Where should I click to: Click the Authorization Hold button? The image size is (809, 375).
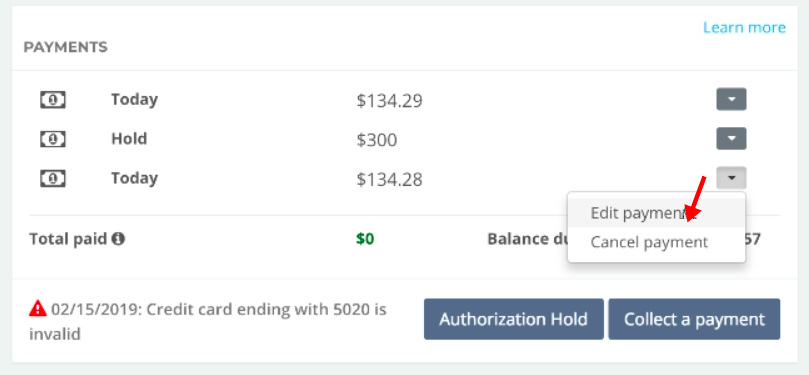tap(513, 319)
